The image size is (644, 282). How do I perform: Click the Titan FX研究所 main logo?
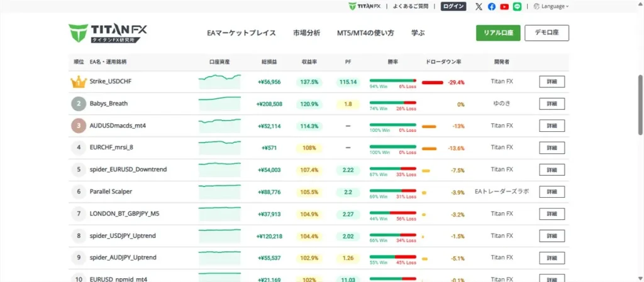[108, 33]
